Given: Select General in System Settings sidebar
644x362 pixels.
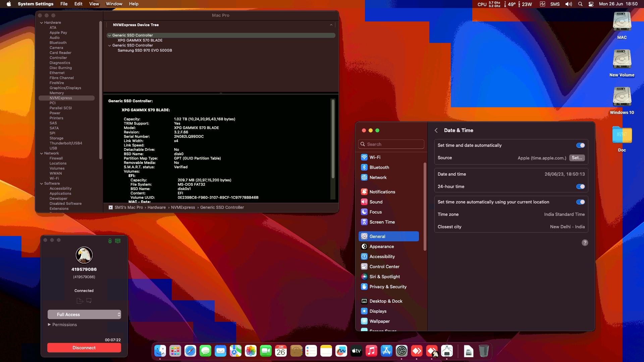Looking at the screenshot, I should point(388,236).
